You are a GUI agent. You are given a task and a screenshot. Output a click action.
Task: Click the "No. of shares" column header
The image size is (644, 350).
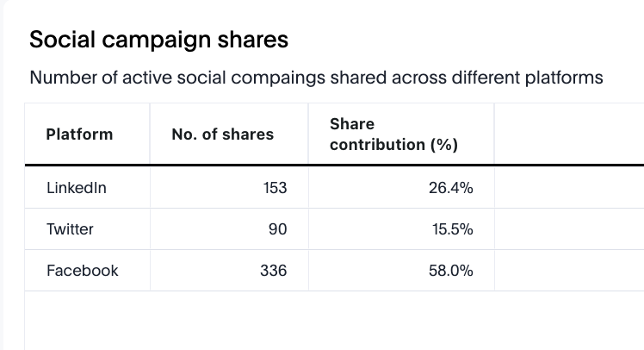(222, 134)
